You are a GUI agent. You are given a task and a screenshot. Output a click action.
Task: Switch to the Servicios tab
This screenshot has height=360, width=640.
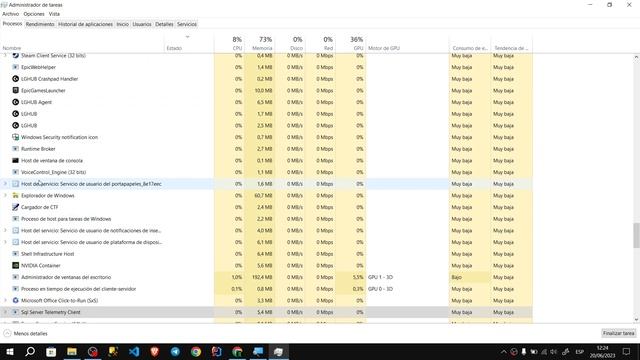pos(187,24)
